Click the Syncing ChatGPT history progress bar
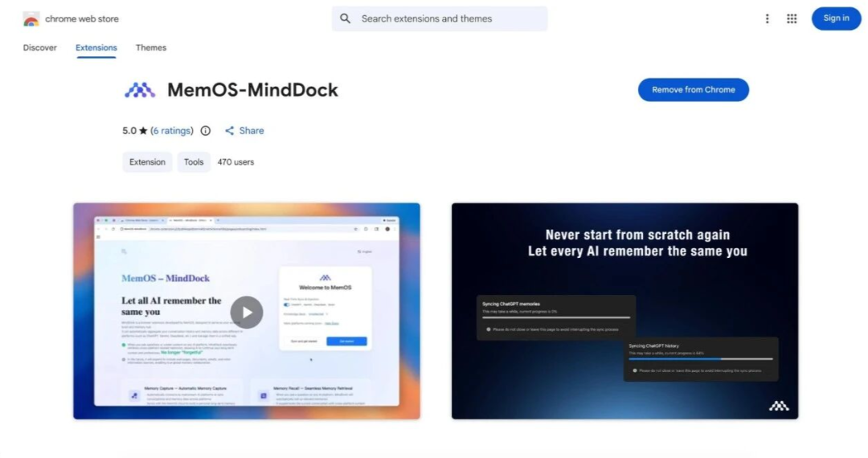Screen dimensions: 868x458 [700, 359]
